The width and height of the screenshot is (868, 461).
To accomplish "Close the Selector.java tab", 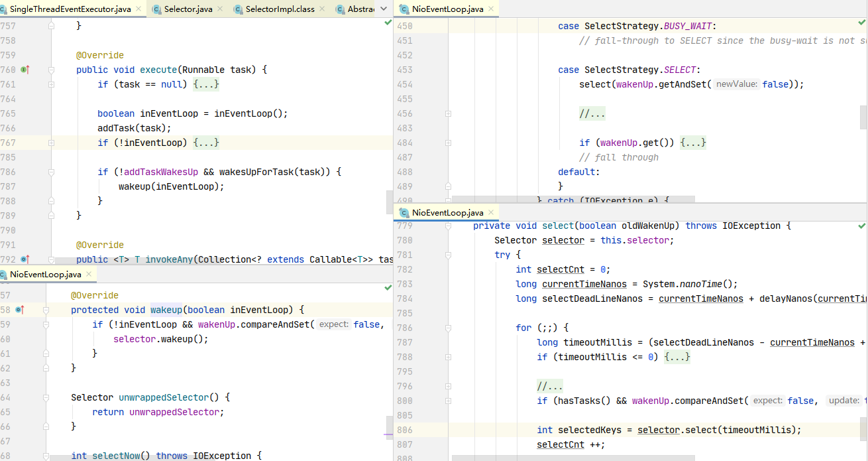I will coord(220,9).
